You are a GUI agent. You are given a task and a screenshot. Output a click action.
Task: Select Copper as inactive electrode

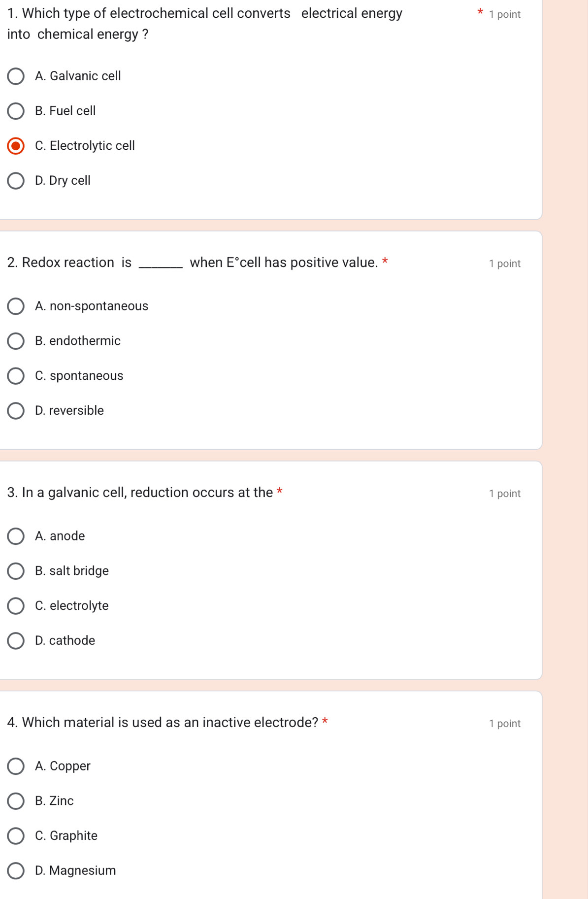coord(16,766)
